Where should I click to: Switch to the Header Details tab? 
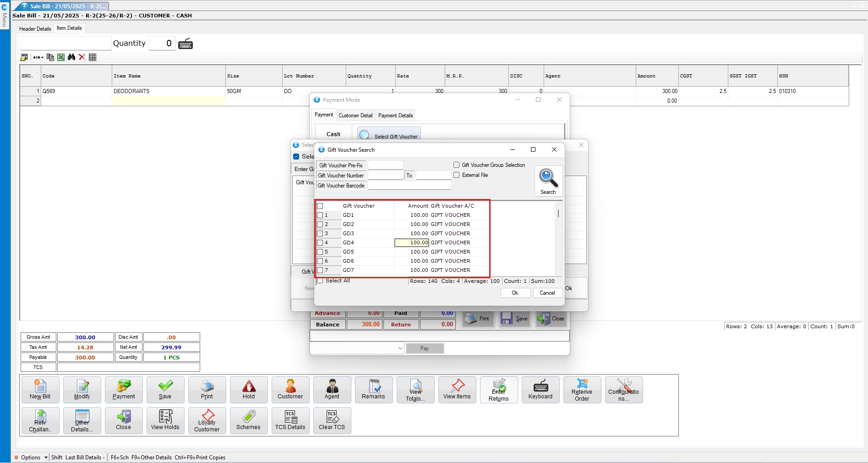(35, 29)
